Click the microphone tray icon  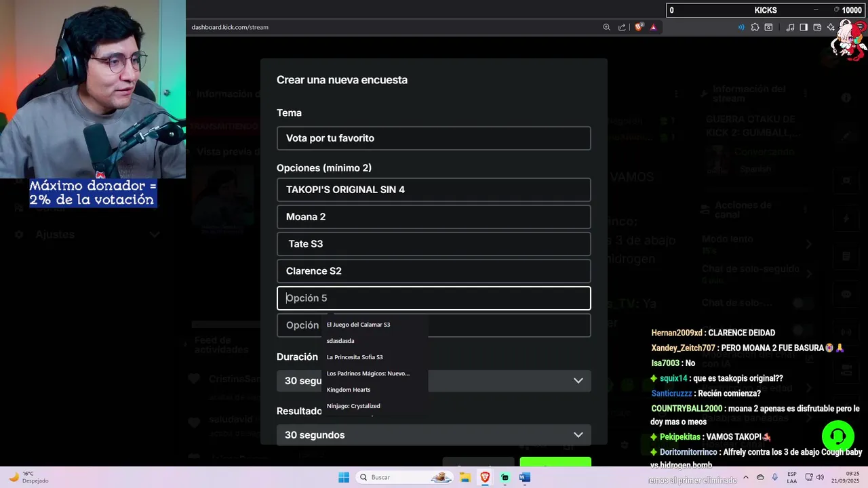point(775,477)
